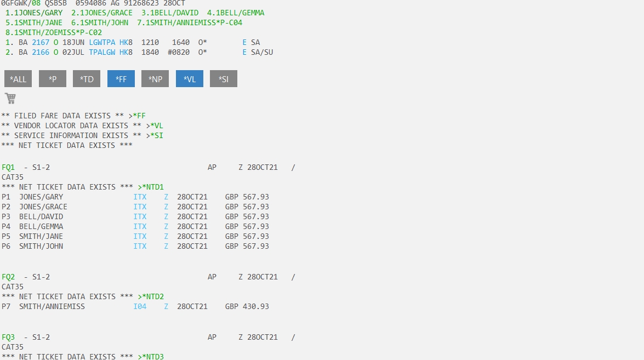Click the LGWTPA city pair
The height and width of the screenshot is (360, 644).
102,42
